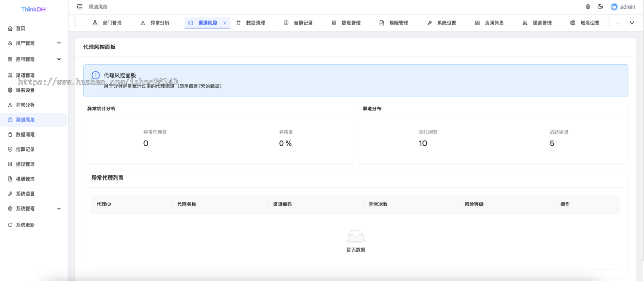Open the admin user menu
The height and width of the screenshot is (281, 644).
click(x=623, y=6)
